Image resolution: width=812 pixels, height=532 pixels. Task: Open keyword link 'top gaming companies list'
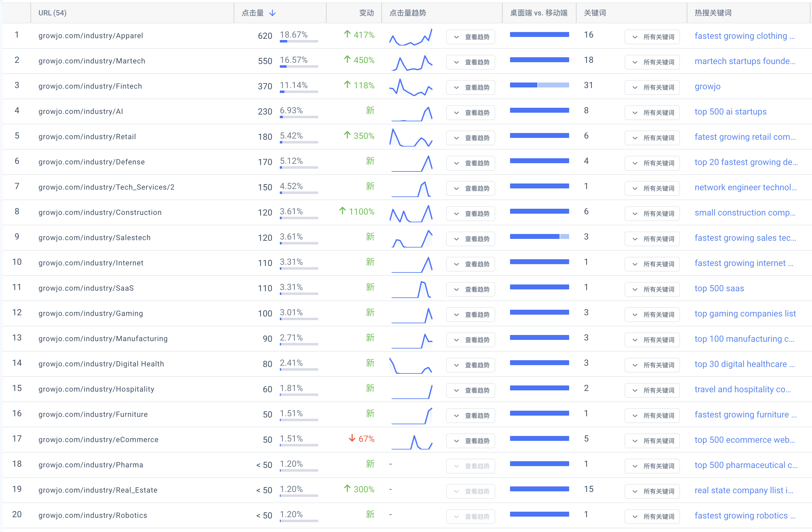(x=745, y=314)
